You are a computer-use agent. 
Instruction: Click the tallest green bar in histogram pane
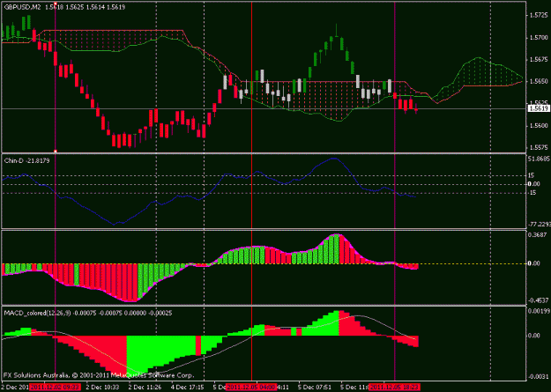point(336,248)
